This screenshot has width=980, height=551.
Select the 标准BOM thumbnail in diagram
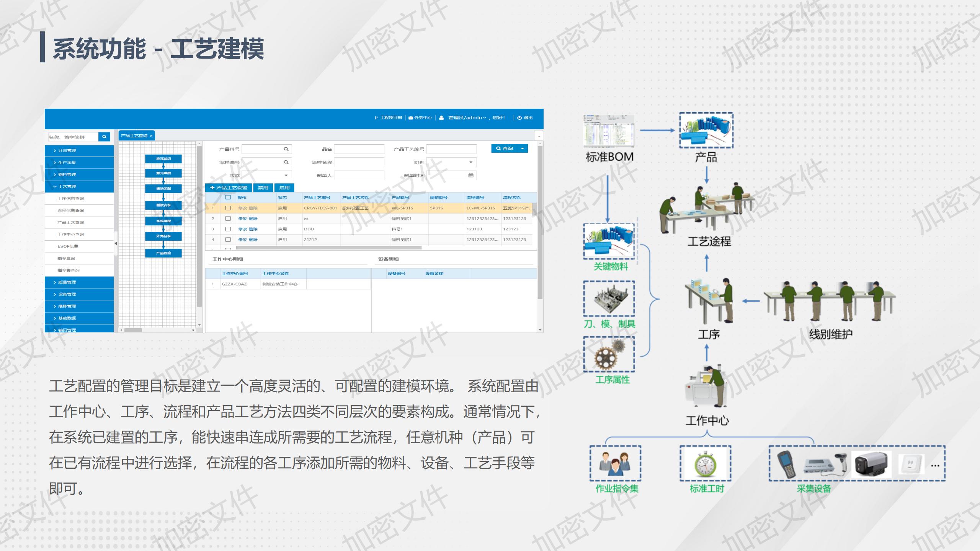(x=608, y=130)
